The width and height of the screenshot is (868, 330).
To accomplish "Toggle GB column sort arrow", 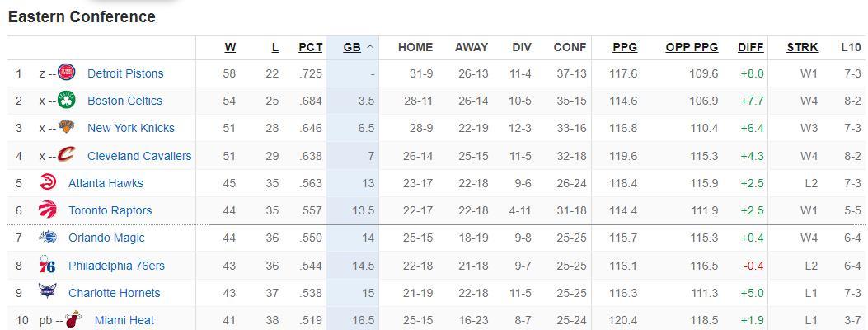I will tap(370, 47).
